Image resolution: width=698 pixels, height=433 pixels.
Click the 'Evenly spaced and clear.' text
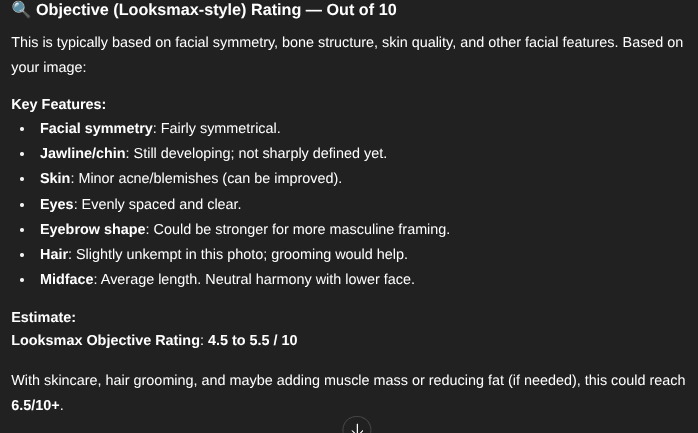162,204
